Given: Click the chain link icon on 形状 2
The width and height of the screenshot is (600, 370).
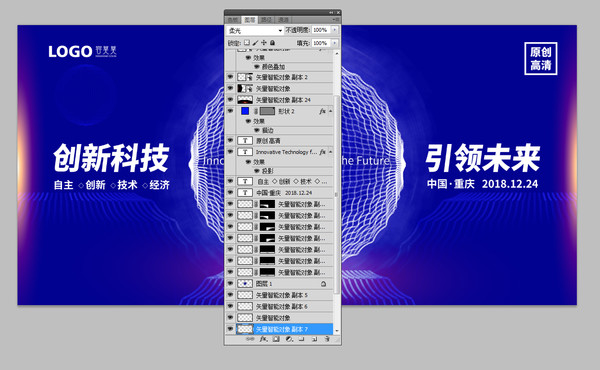Looking at the screenshot, I should [256, 111].
